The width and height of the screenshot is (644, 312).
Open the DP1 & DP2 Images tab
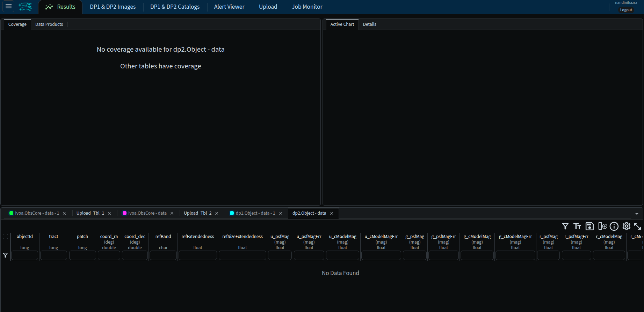tap(113, 7)
